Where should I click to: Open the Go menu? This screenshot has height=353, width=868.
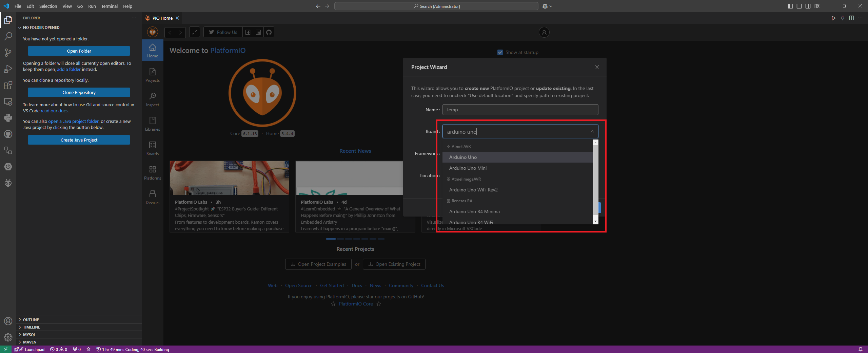point(80,6)
